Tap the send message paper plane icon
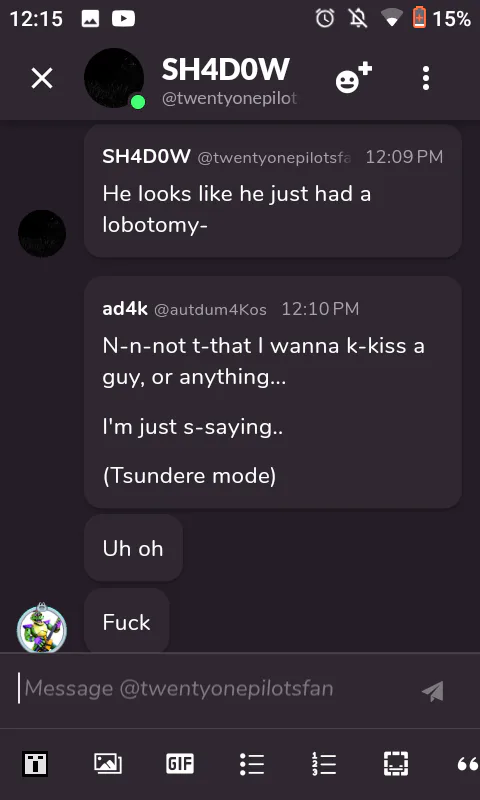Viewport: 480px width, 800px height. [x=433, y=691]
